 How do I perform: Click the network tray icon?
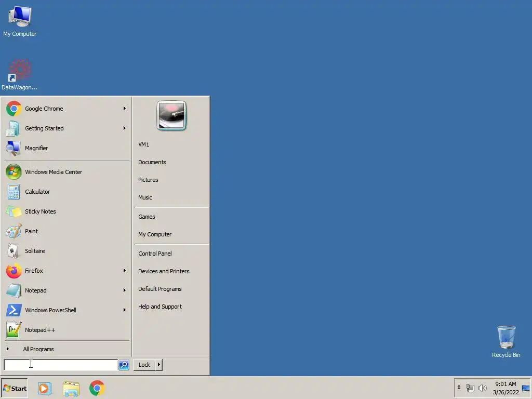click(470, 388)
